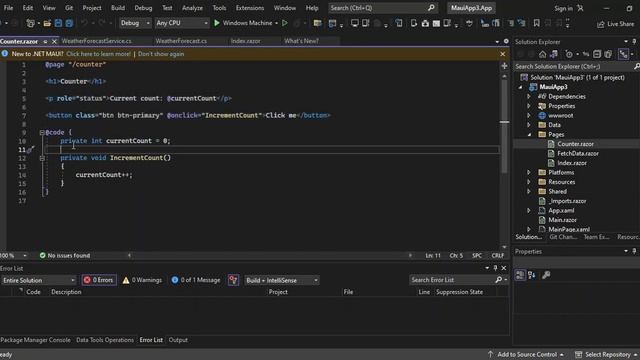The height and width of the screenshot is (360, 640).
Task: Click the Save All icon
Action: coord(69,23)
